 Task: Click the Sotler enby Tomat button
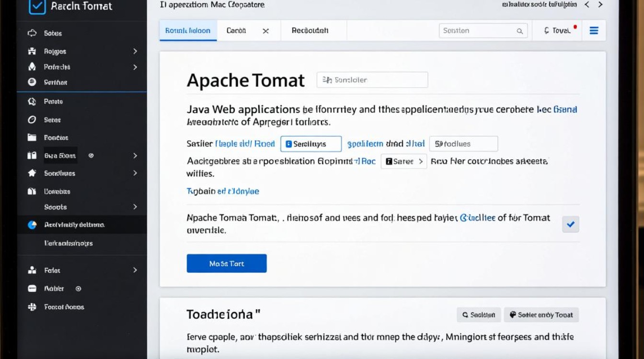click(x=541, y=315)
